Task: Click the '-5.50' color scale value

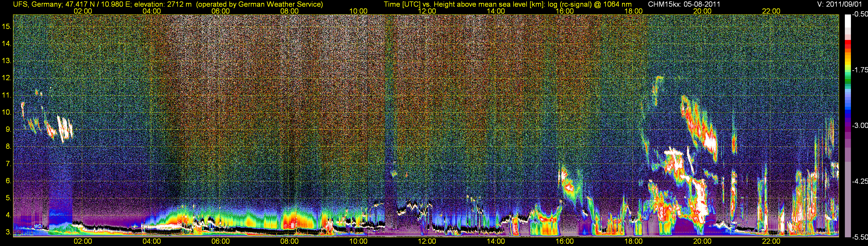Action: tap(860, 237)
